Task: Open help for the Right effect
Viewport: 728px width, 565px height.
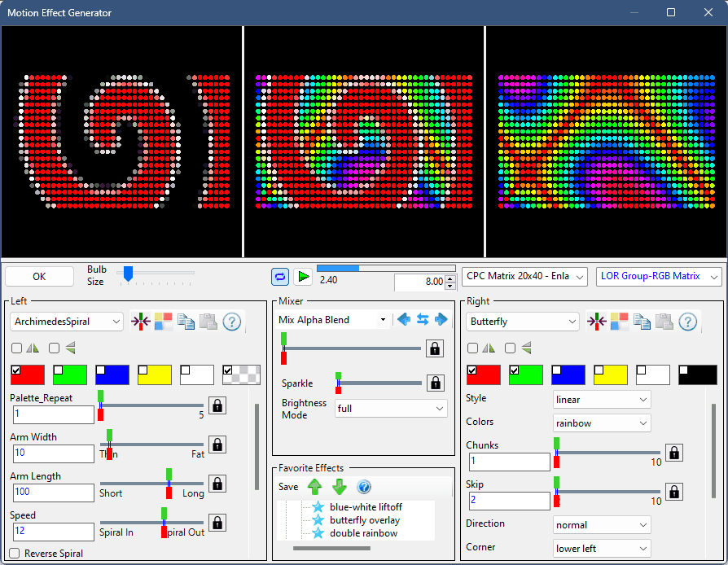Action: coord(687,322)
